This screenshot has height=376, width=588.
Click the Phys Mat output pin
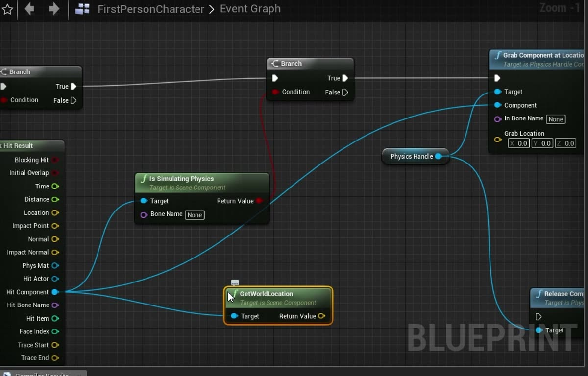[55, 265]
